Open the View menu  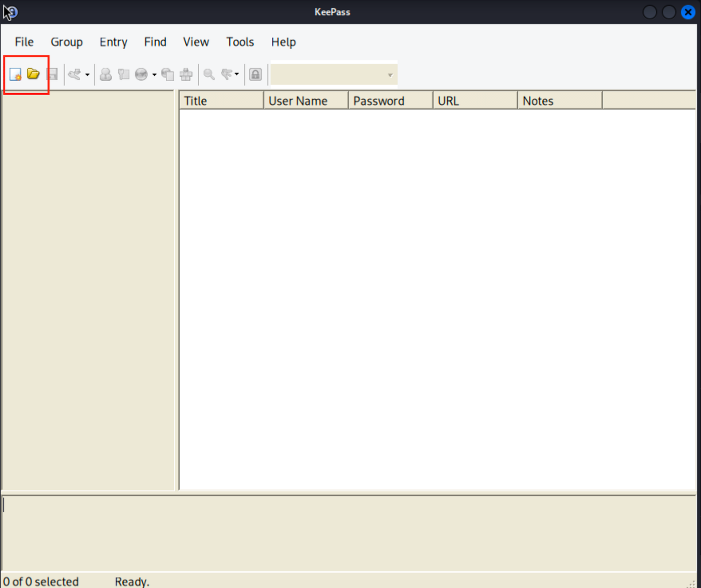[x=196, y=42]
